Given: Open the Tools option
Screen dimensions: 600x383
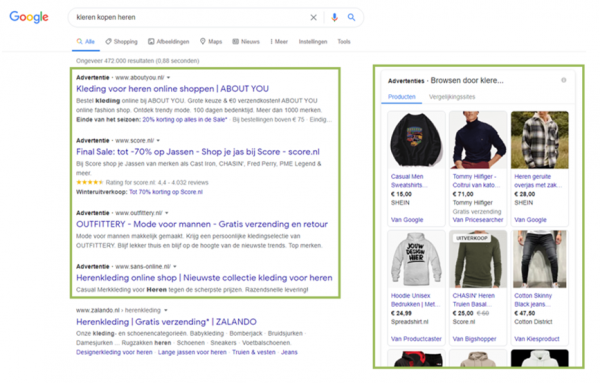Looking at the screenshot, I should 344,41.
